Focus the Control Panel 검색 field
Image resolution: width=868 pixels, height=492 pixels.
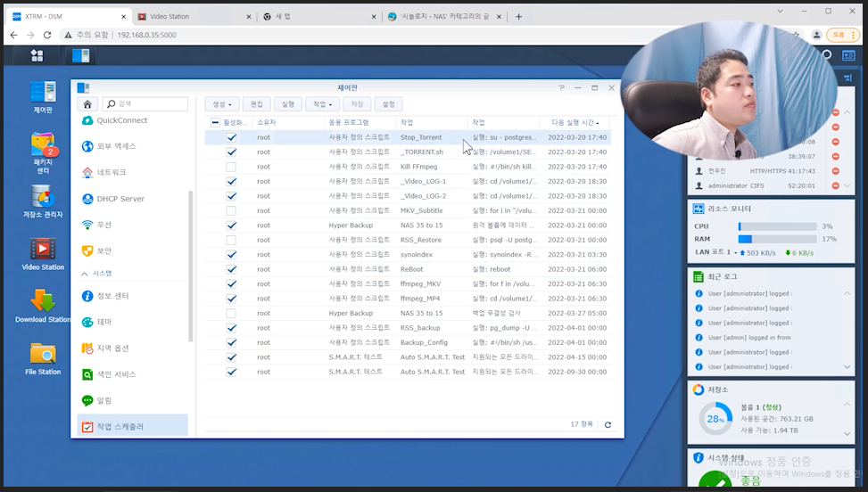click(145, 104)
